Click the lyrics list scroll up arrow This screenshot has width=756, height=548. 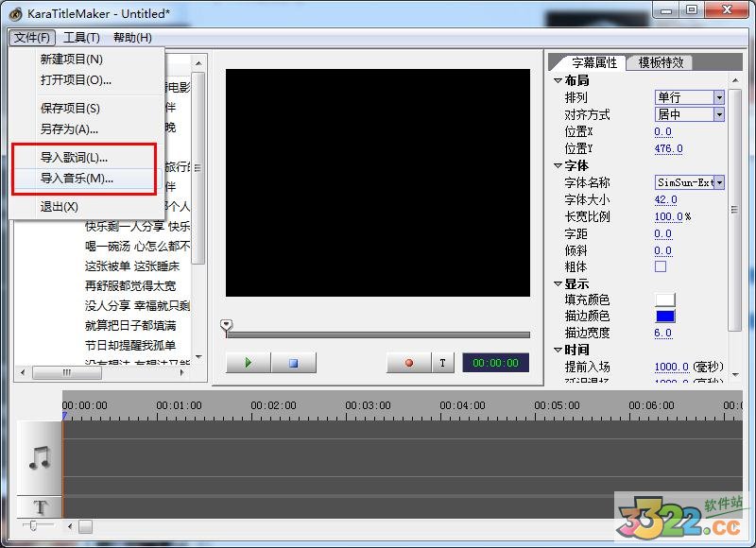coord(198,63)
